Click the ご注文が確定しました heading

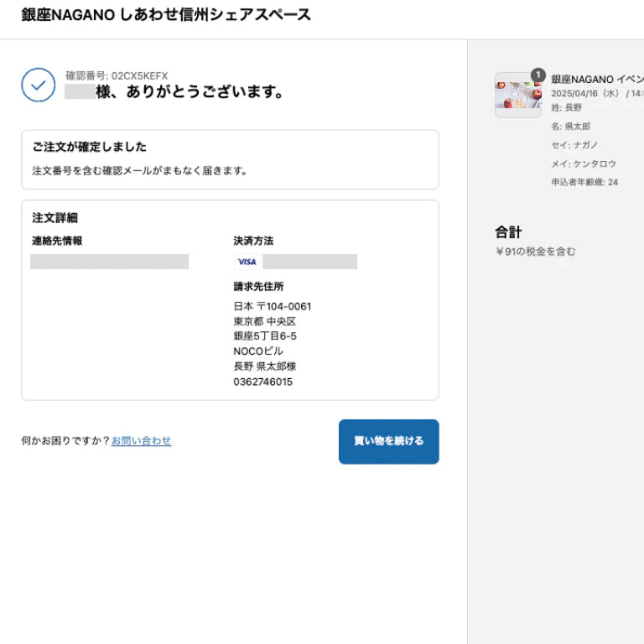pos(89,147)
